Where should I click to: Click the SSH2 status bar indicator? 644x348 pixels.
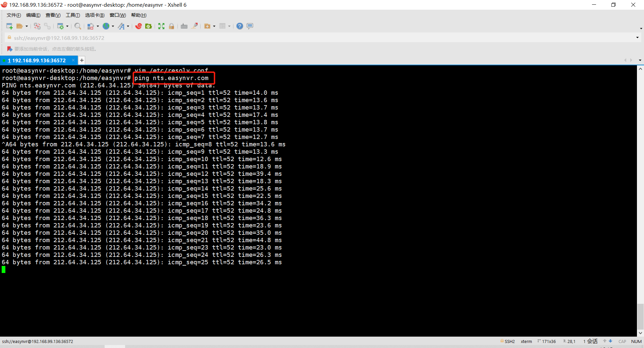[x=508, y=341]
